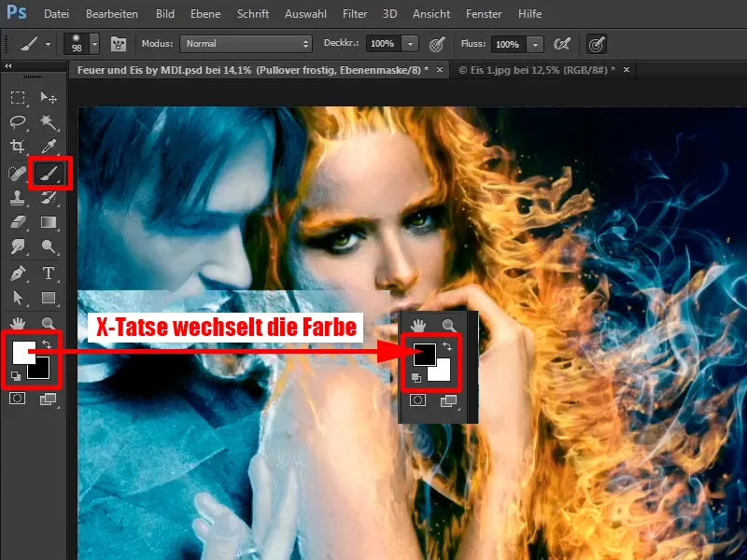Open the Ebene menu
The image size is (747, 560).
205,14
